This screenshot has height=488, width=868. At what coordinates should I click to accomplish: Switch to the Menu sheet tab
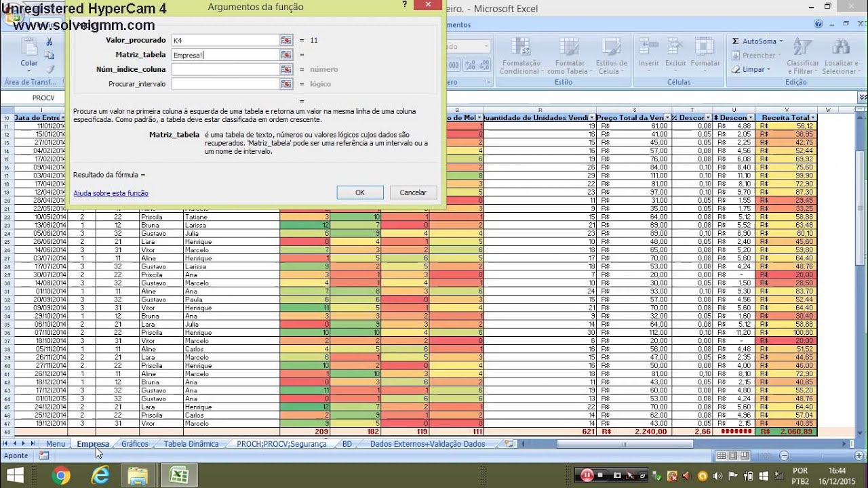(56, 444)
